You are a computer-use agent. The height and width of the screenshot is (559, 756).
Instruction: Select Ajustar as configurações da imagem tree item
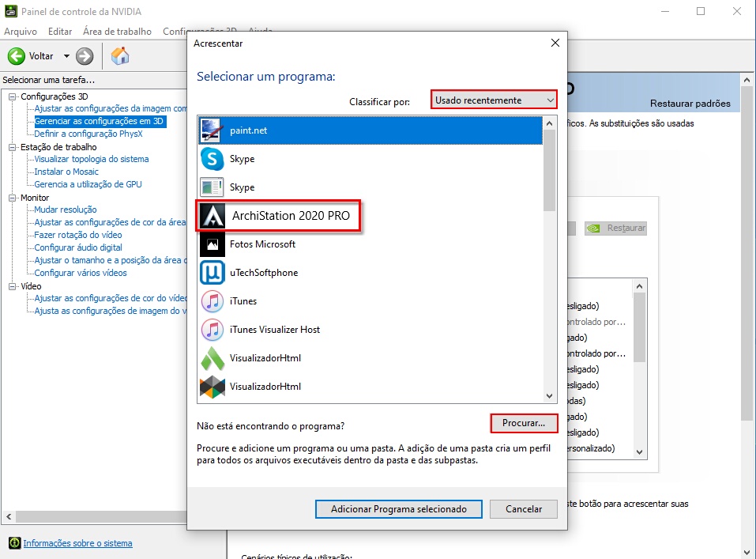click(x=111, y=108)
